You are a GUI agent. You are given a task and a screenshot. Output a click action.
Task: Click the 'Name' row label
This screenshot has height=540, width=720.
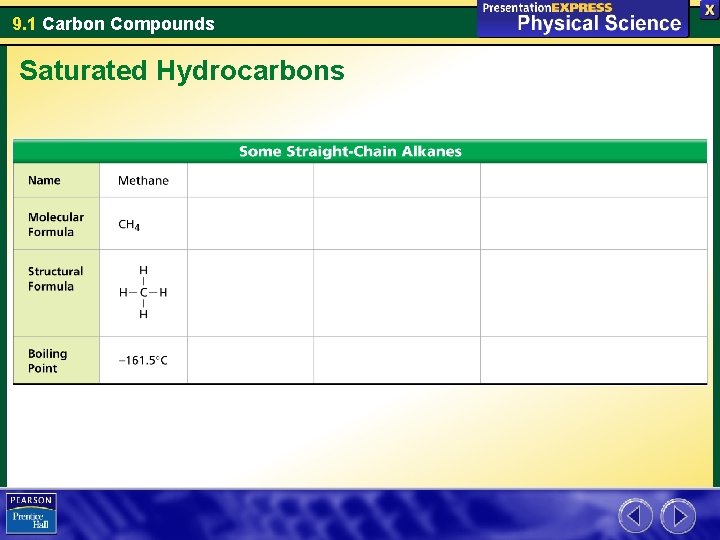tap(44, 180)
